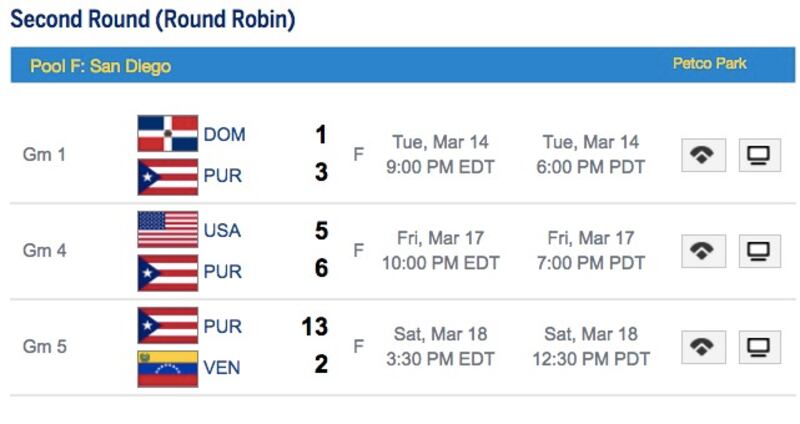Click the USA flag in Gm 4
Viewport: 800px width, 424px height.
pyautogui.click(x=167, y=230)
